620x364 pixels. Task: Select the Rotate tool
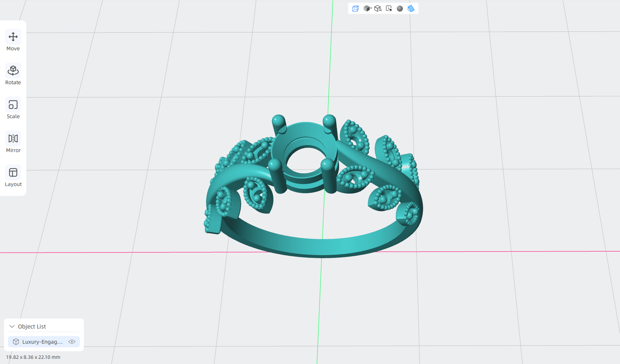(x=13, y=75)
